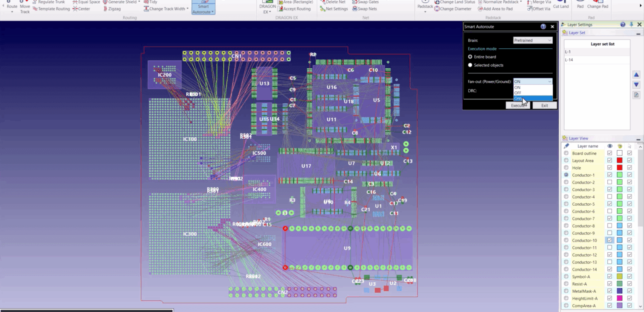Set Conductor-4 as active layer
Image resolution: width=644 pixels, height=312 pixels.
pos(566,197)
